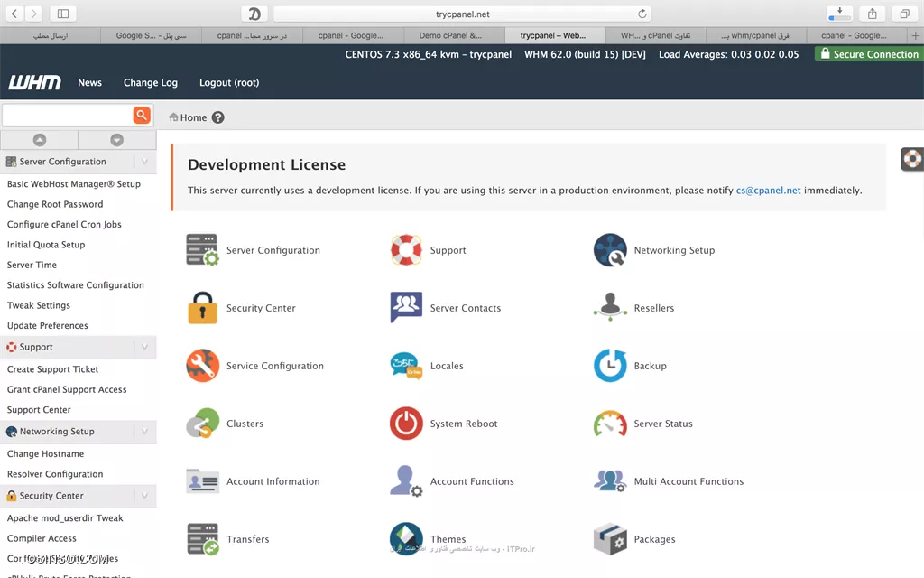Viewport: 924px width, 578px height.
Task: Collapse all sidebar categories with up arrow
Action: 40,140
